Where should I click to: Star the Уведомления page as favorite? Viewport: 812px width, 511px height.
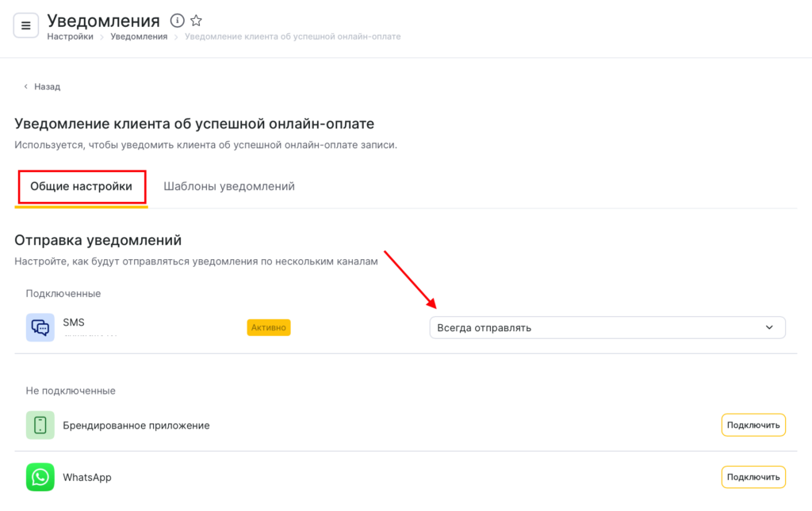(x=197, y=21)
